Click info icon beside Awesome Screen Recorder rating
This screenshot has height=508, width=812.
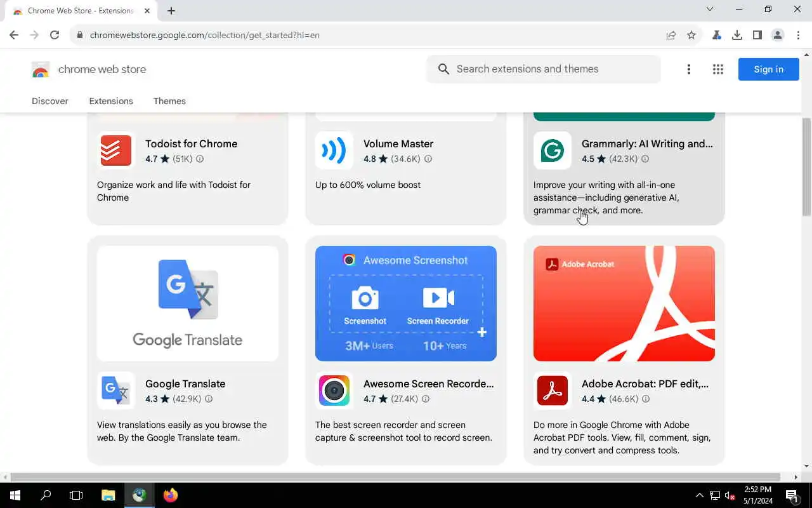coord(426,399)
